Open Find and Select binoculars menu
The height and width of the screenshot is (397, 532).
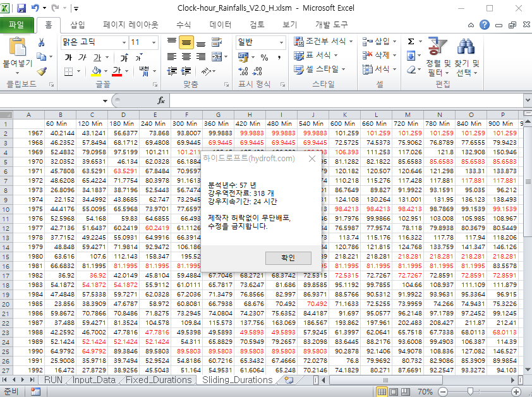coord(466,56)
